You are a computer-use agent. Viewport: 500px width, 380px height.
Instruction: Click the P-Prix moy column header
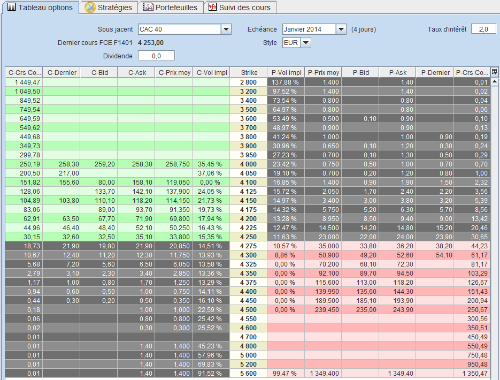(x=323, y=72)
